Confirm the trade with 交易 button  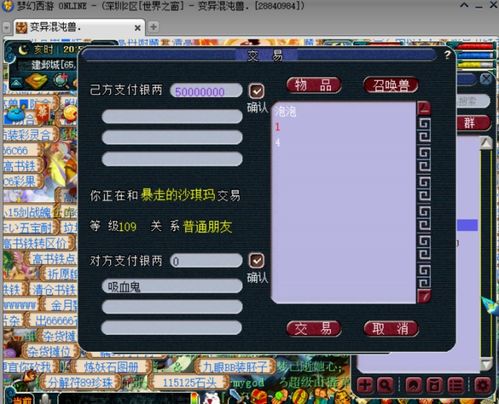[x=314, y=329]
